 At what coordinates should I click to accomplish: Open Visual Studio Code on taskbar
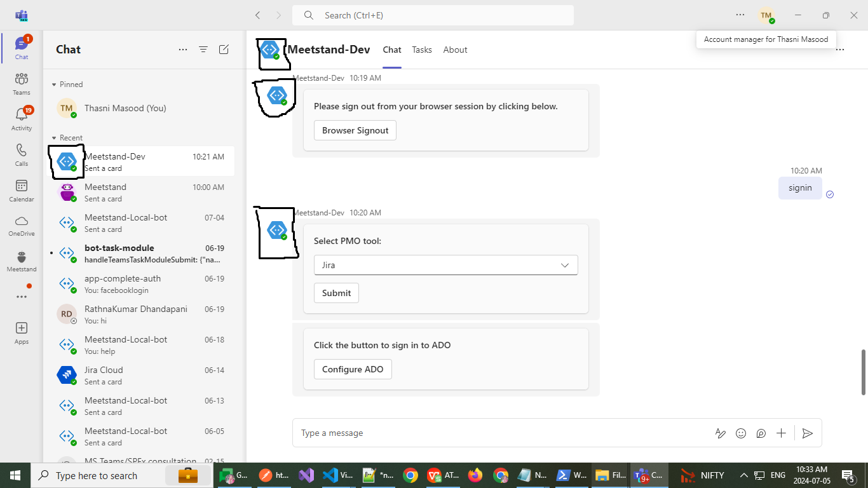click(x=338, y=475)
